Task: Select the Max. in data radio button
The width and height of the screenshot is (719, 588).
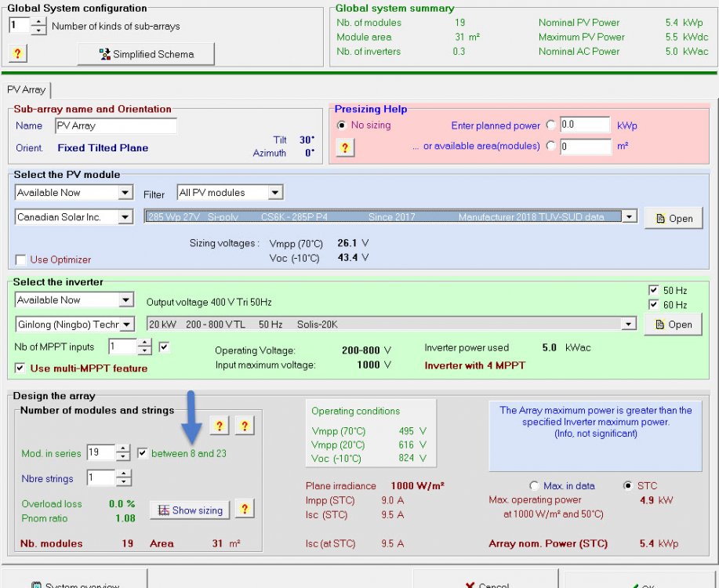Action: click(x=535, y=486)
